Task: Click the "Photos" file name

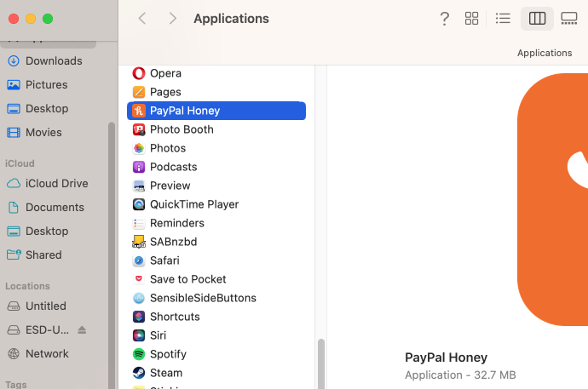Action: (168, 148)
